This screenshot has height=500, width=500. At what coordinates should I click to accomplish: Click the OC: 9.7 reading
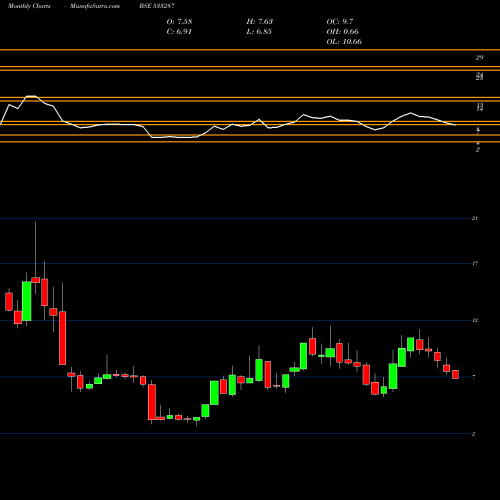(x=340, y=22)
